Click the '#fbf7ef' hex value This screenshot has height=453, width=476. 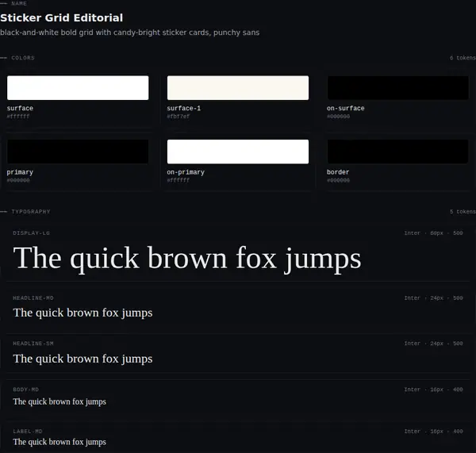click(178, 117)
